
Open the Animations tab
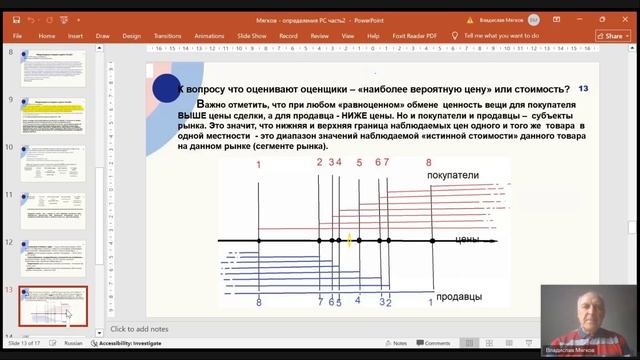(209, 36)
